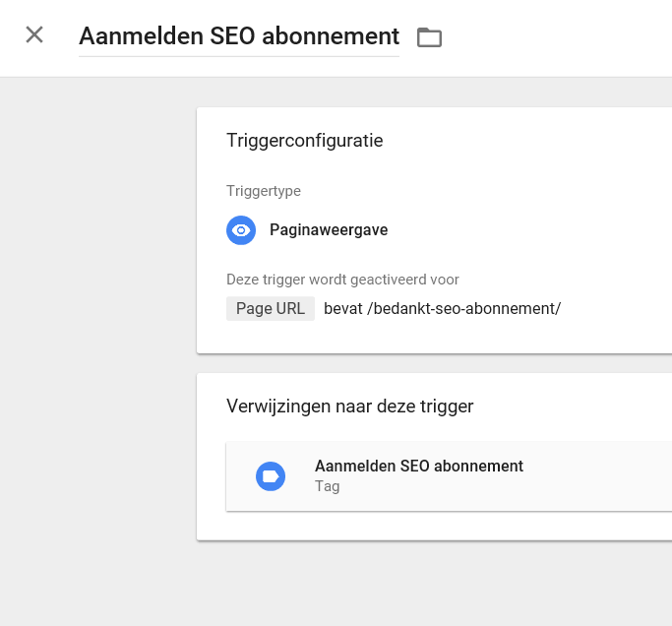Click the blue tag icon in references
672x626 pixels.
[x=271, y=476]
